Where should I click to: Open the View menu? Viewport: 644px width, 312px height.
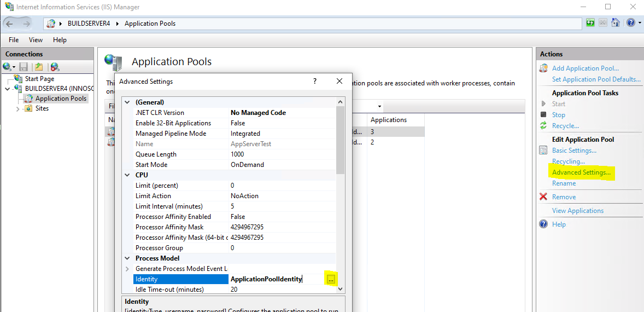tap(36, 40)
